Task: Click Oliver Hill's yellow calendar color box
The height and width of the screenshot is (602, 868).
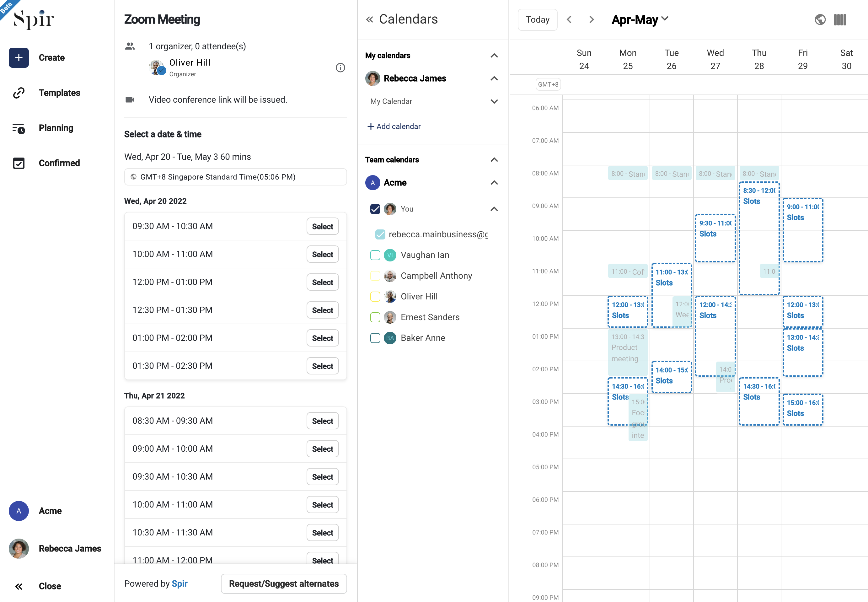Action: 375,297
